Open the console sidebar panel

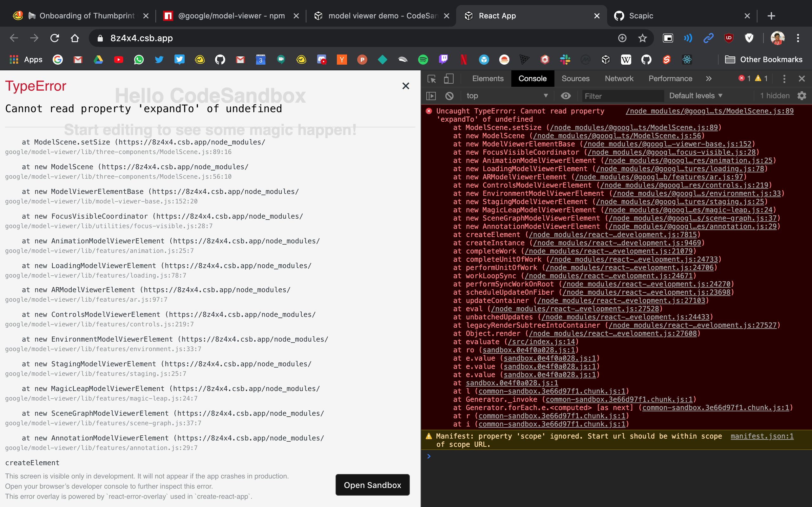[431, 96]
